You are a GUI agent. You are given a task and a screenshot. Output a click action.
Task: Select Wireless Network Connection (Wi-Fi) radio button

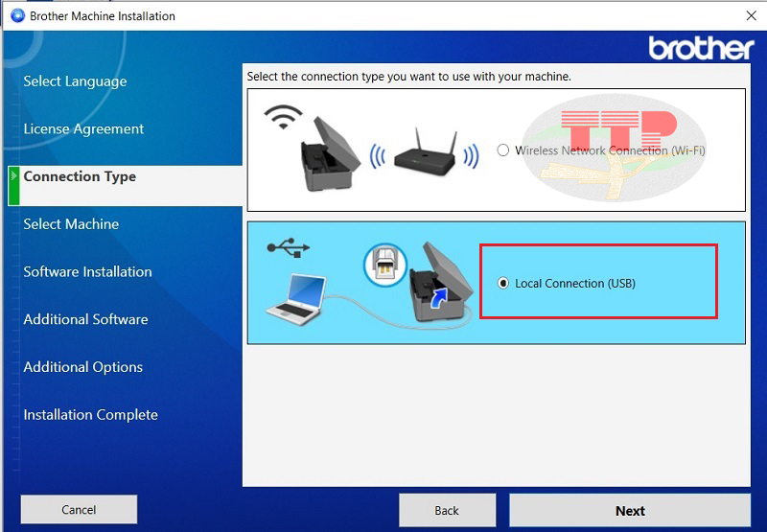click(502, 150)
